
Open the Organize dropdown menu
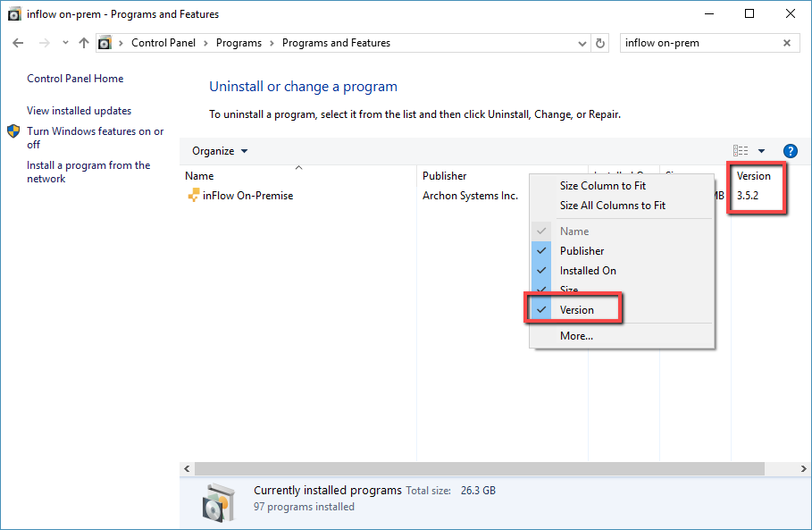pyautogui.click(x=220, y=151)
